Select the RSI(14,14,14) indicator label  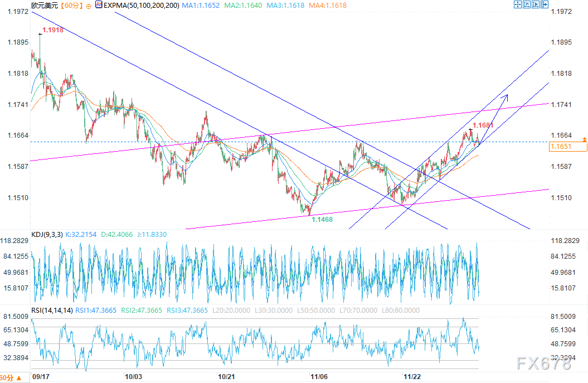click(x=52, y=311)
